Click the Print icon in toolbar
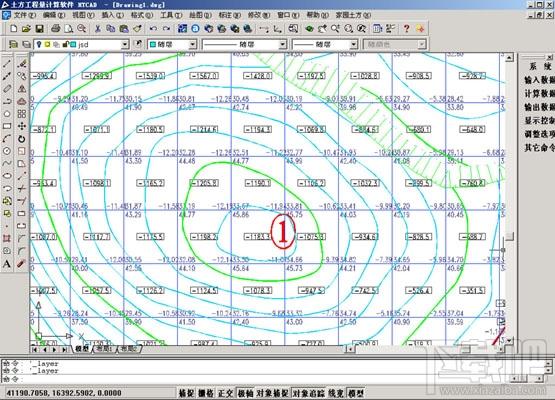The image size is (555, 400). pos(56,29)
